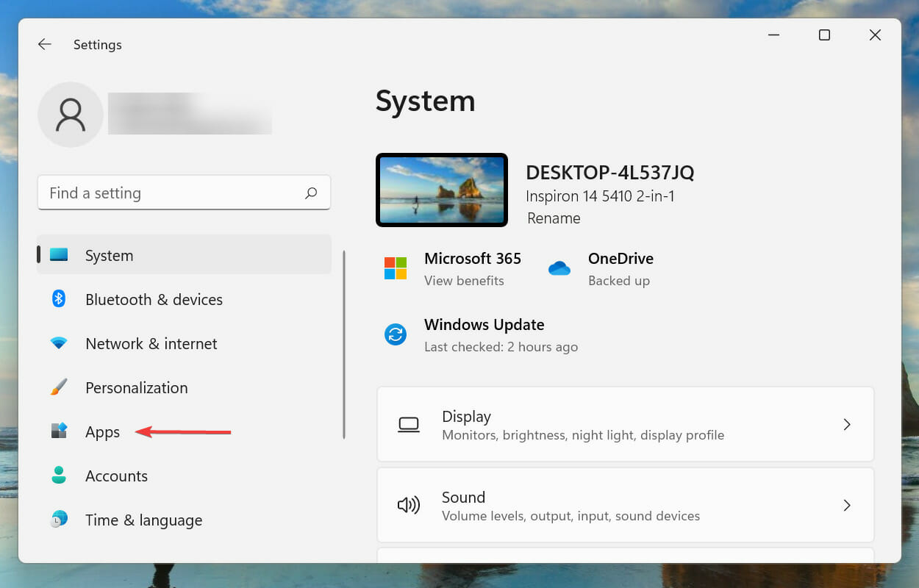Click the OneDrive cloud icon
Screen dimensions: 919x588
tap(559, 268)
